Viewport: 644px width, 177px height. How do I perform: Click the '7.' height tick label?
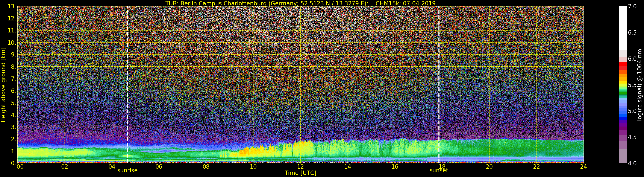[14, 79]
